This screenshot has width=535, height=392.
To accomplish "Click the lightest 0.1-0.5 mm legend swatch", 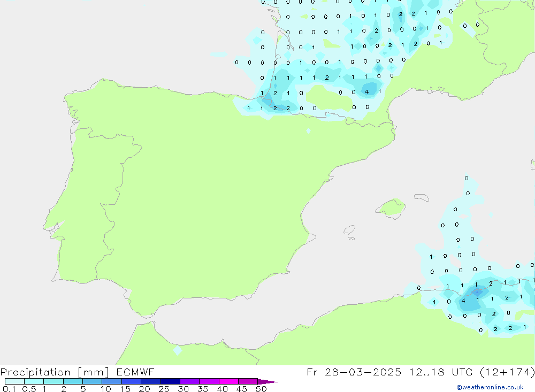I will (x=14, y=382).
